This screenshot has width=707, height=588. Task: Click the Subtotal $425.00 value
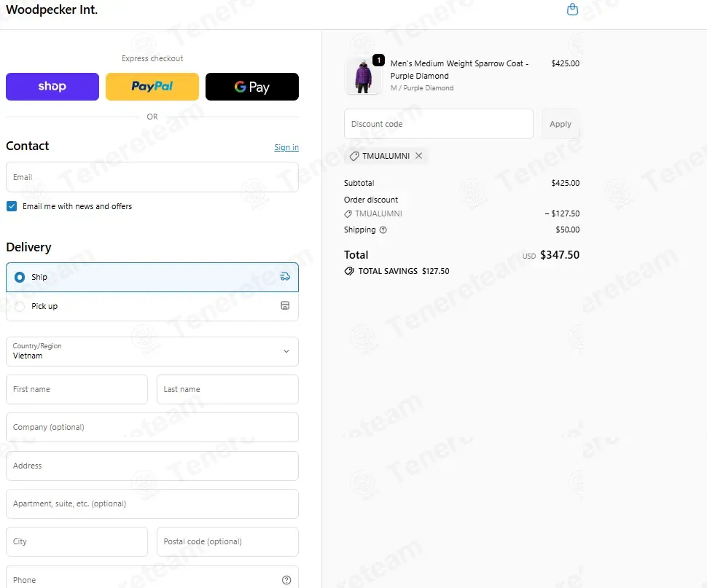pyautogui.click(x=566, y=183)
